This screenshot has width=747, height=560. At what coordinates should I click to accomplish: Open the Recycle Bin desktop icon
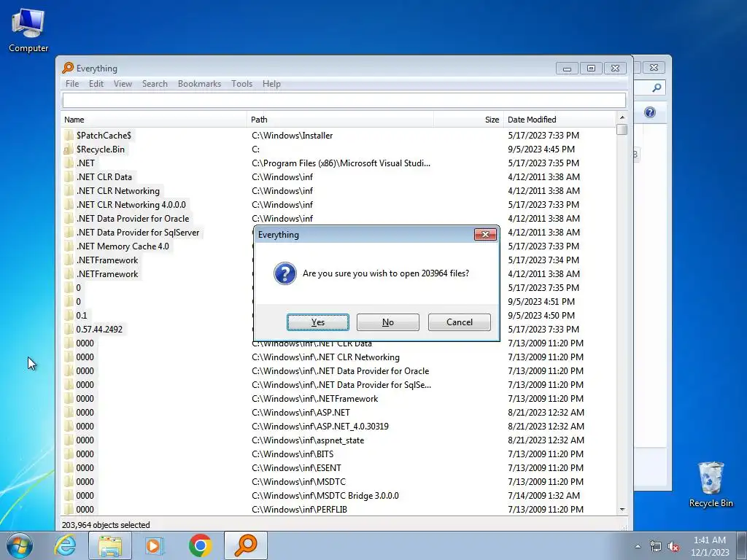711,484
